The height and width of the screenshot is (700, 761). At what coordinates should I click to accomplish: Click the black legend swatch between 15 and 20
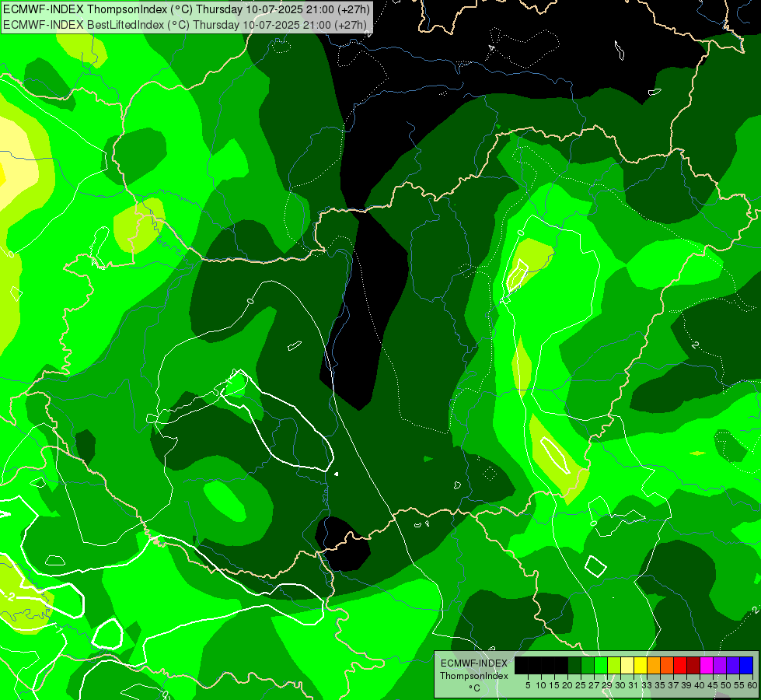tap(561, 666)
